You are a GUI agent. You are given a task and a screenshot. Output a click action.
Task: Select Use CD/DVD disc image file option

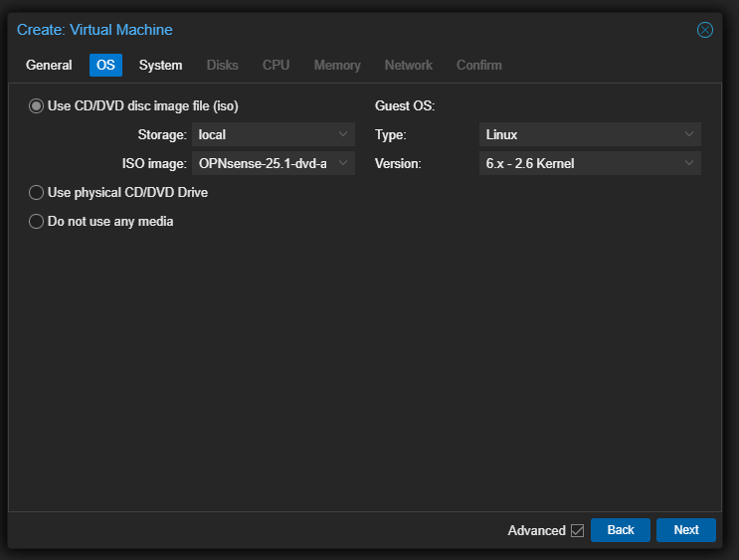36,106
